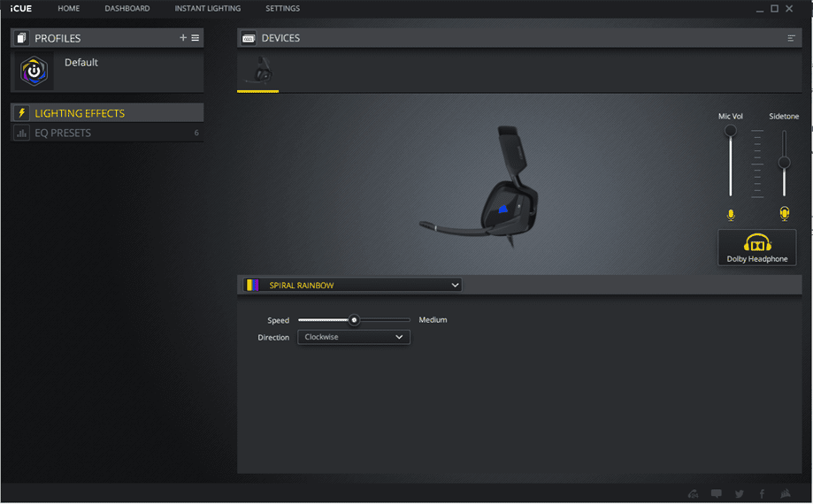813x504 pixels.
Task: Click the headset image in preview
Action: (479, 187)
